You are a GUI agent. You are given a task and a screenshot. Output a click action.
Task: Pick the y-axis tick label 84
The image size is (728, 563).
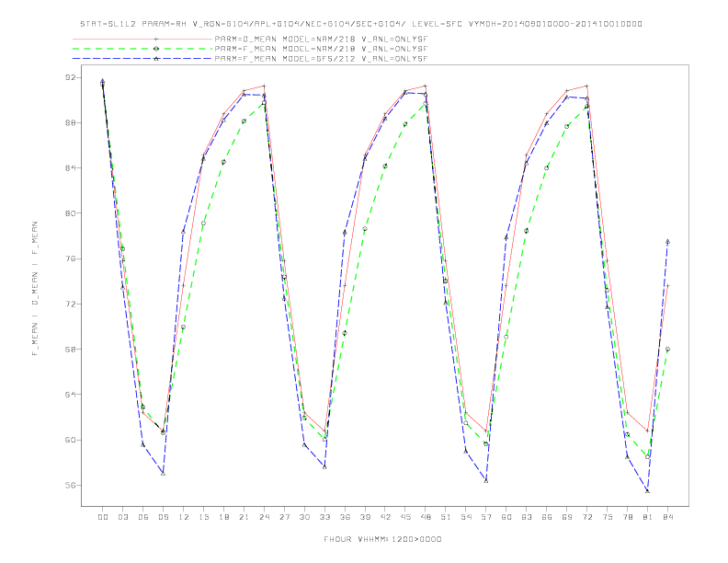70,167
